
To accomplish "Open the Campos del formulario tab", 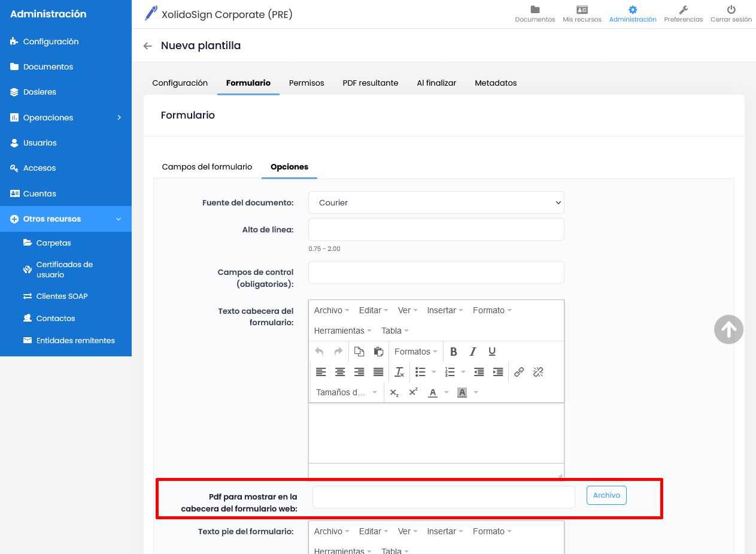I will point(207,166).
